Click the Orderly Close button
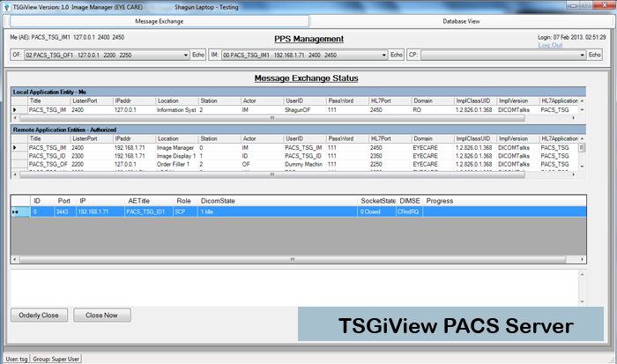 (x=39, y=316)
